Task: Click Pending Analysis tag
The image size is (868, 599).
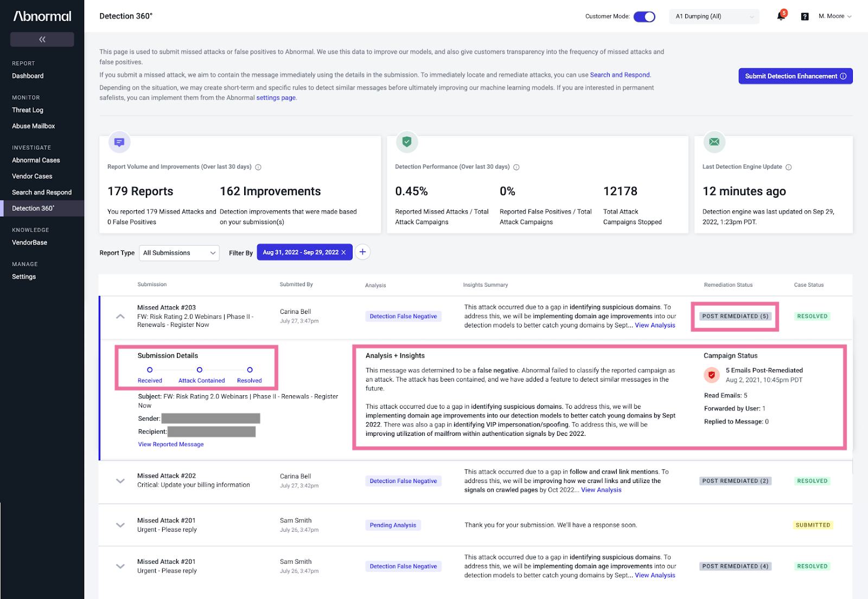Action: (393, 525)
